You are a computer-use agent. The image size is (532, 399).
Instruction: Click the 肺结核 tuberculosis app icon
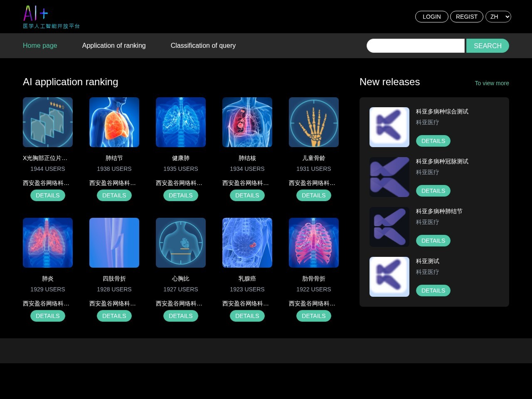tap(247, 122)
